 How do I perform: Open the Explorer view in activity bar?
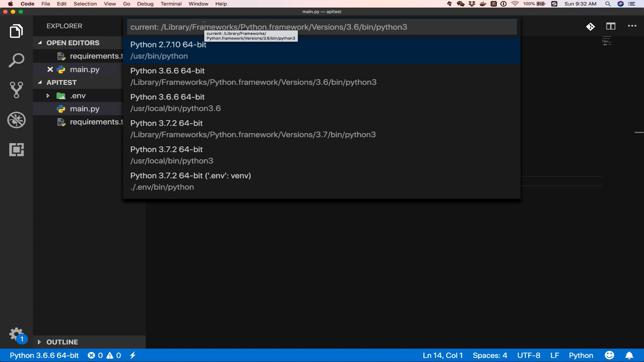16,31
